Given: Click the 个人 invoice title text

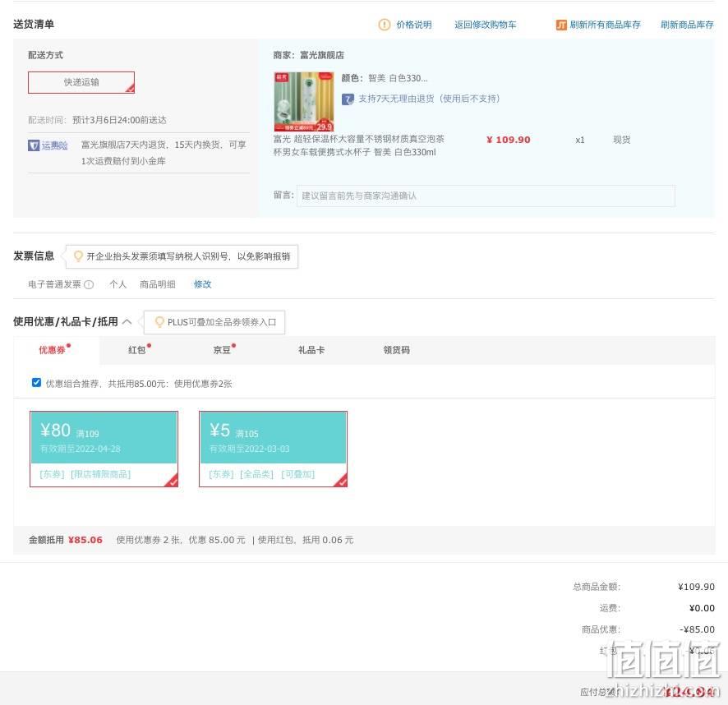Looking at the screenshot, I should pyautogui.click(x=118, y=284).
